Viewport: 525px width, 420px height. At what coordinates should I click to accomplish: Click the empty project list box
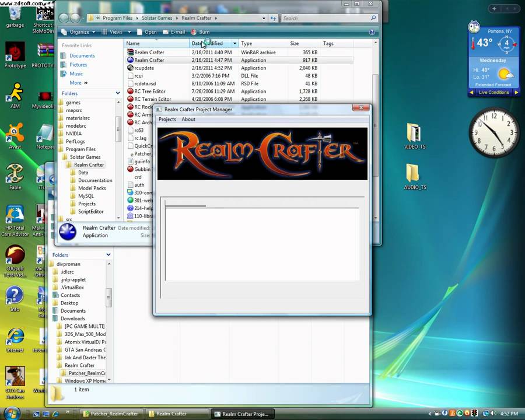[262, 244]
